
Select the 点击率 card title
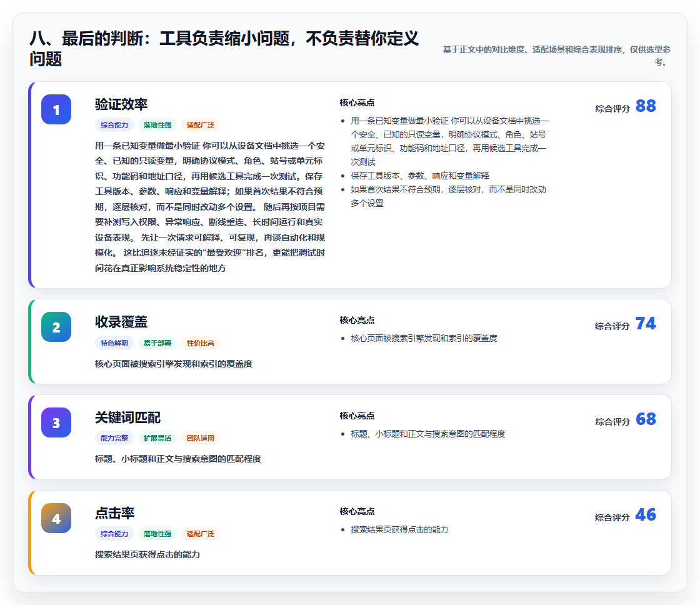point(115,513)
